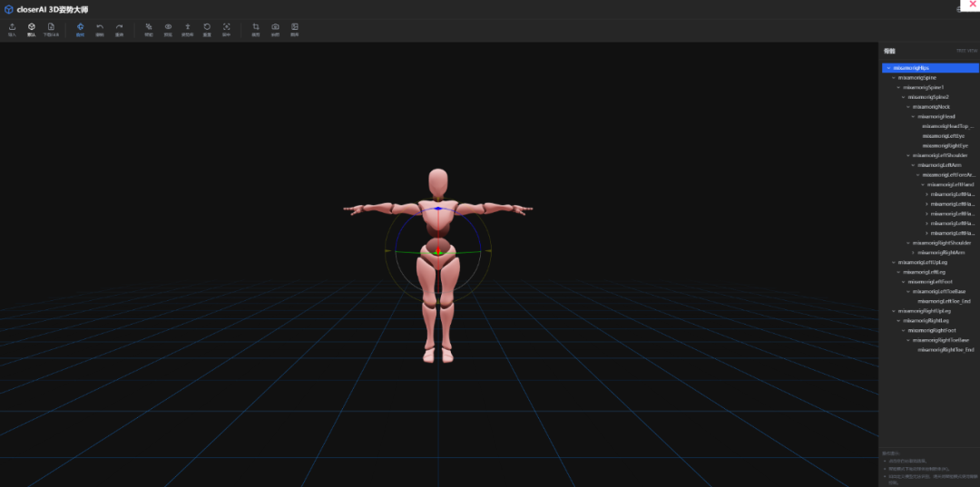This screenshot has width=980, height=487.
Task: Select the mixamorigRightEye bone row
Action: pos(930,145)
